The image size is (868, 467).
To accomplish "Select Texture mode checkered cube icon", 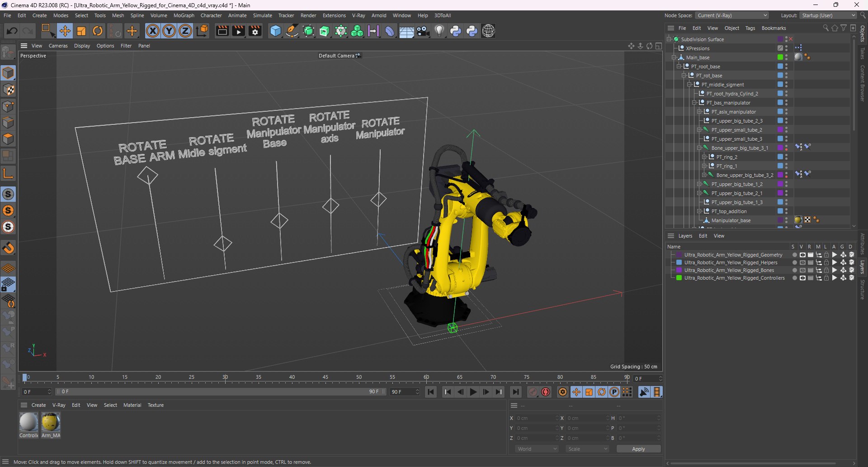I will (9, 90).
